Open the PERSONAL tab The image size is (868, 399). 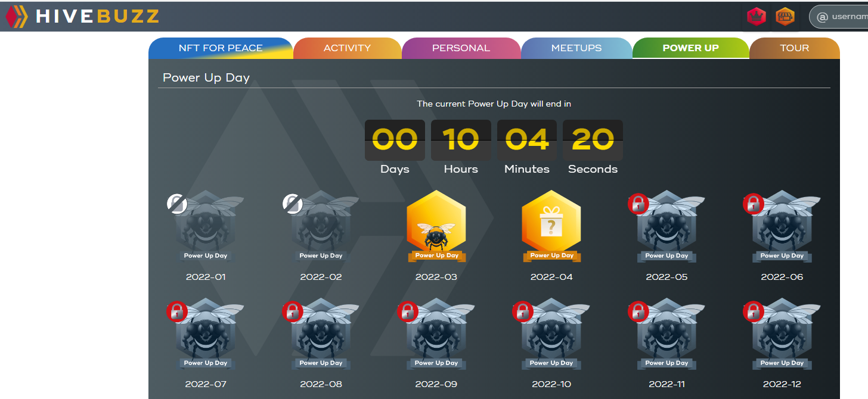461,48
